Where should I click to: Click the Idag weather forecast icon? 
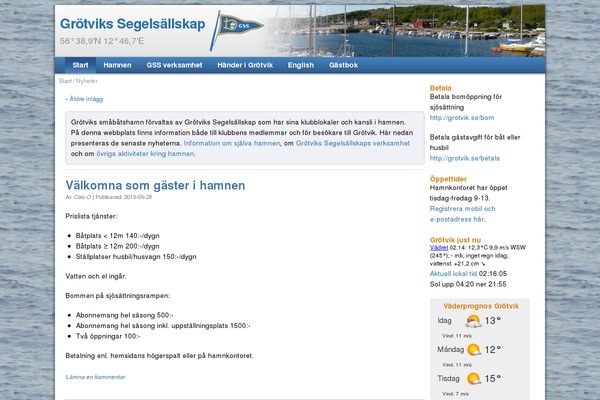tap(473, 321)
